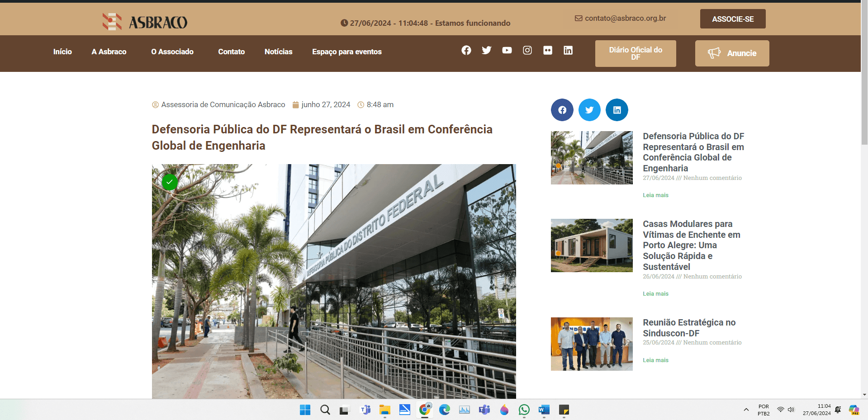Screen dimensions: 868x420
Task: Open the Notícias menu item
Action: [279, 52]
